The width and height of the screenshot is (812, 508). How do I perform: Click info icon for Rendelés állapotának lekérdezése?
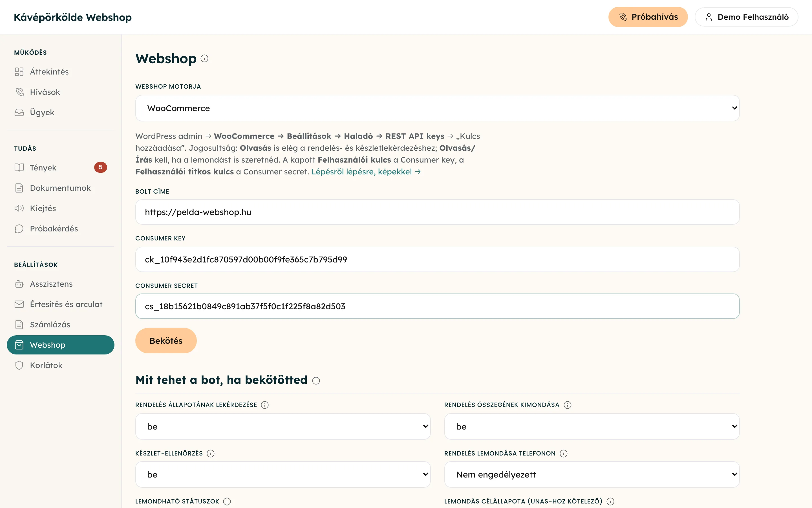pyautogui.click(x=265, y=405)
